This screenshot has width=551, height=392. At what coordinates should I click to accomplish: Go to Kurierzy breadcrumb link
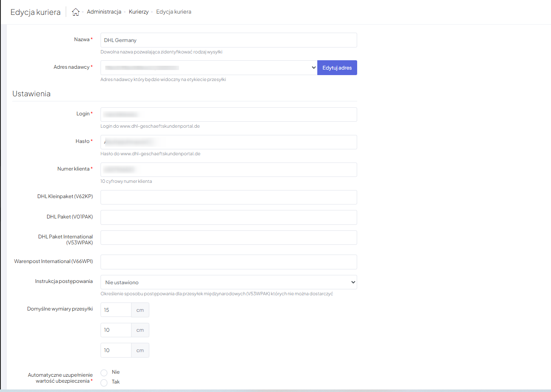pyautogui.click(x=139, y=12)
